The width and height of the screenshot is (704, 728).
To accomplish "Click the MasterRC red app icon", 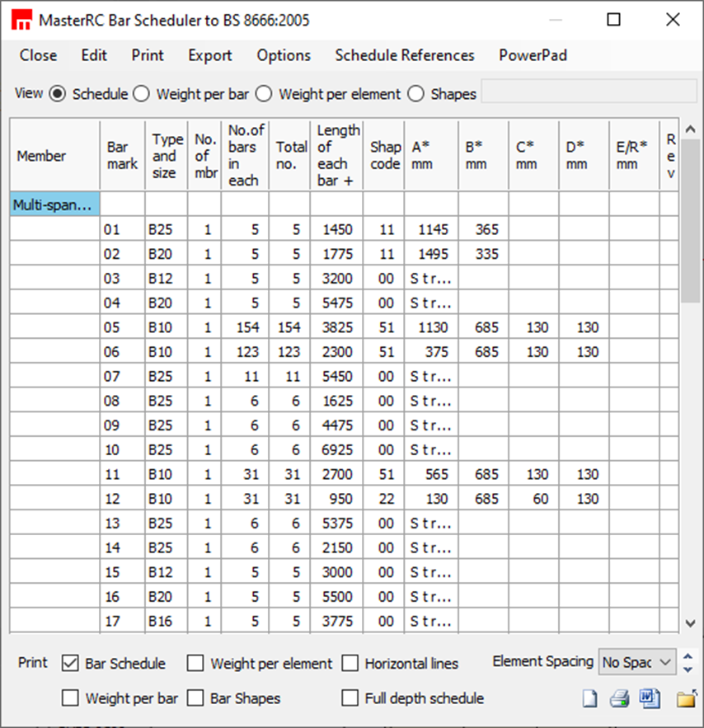I will [x=21, y=20].
